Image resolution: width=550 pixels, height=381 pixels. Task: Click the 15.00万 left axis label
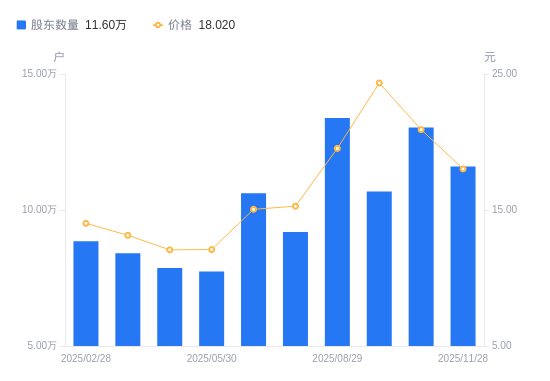click(x=39, y=73)
